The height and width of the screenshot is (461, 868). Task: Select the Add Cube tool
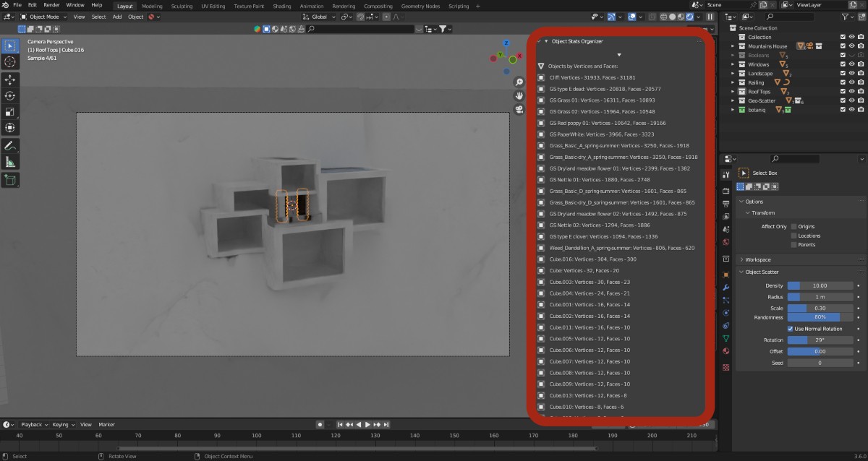click(10, 179)
